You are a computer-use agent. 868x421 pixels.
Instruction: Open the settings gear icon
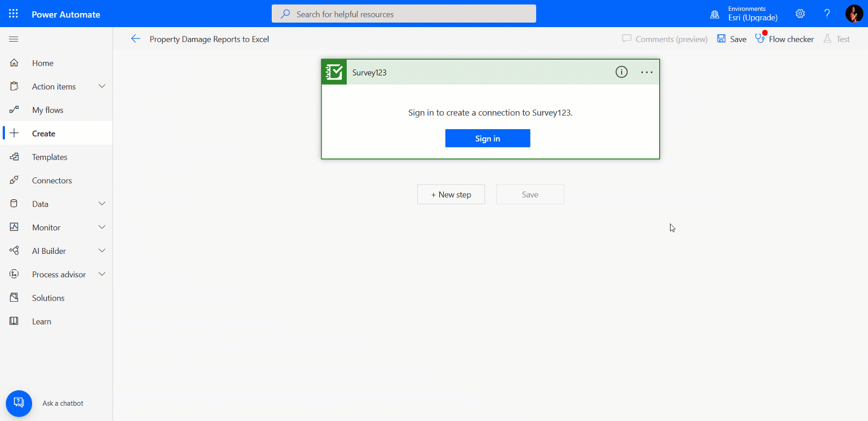coord(800,14)
